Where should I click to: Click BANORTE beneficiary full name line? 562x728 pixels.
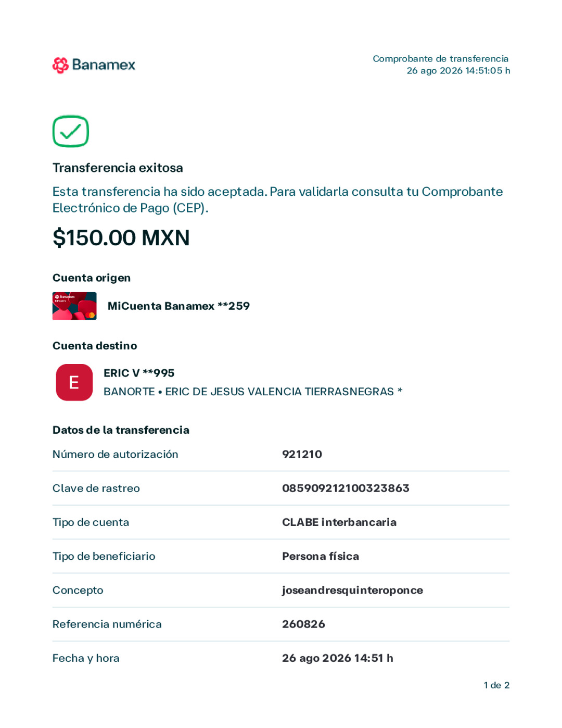[253, 392]
